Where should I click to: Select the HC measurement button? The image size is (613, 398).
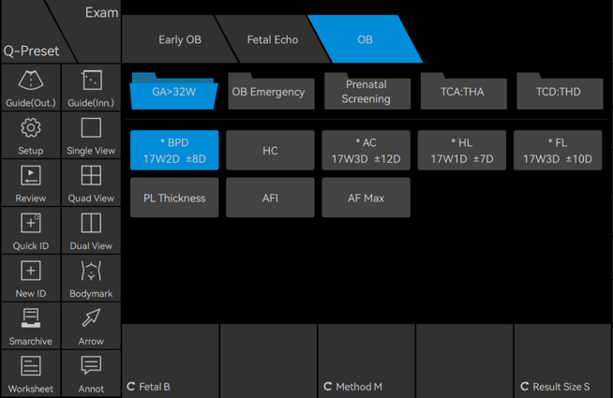pos(270,151)
